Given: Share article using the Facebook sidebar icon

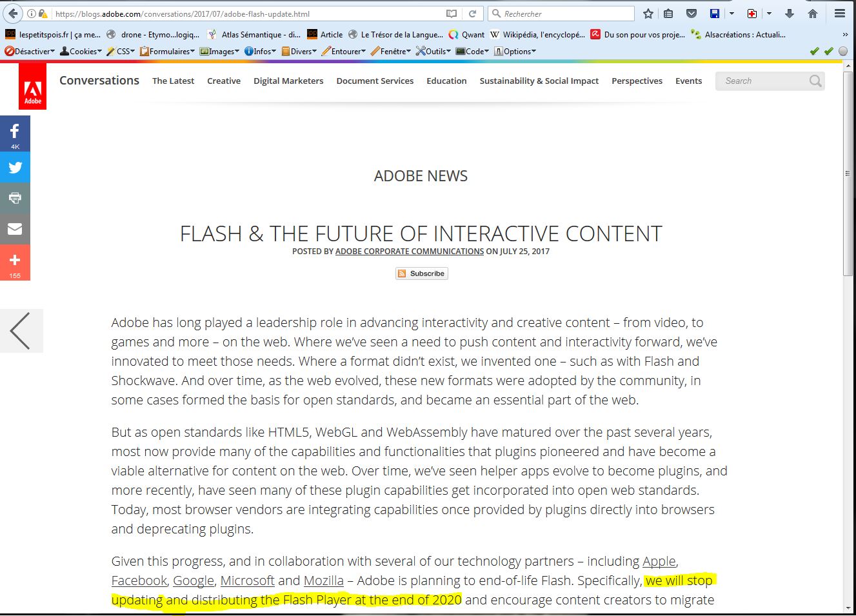Looking at the screenshot, I should (x=15, y=134).
